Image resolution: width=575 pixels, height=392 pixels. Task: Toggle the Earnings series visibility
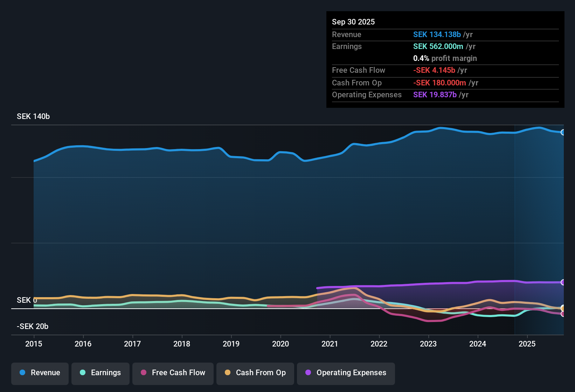(x=101, y=373)
